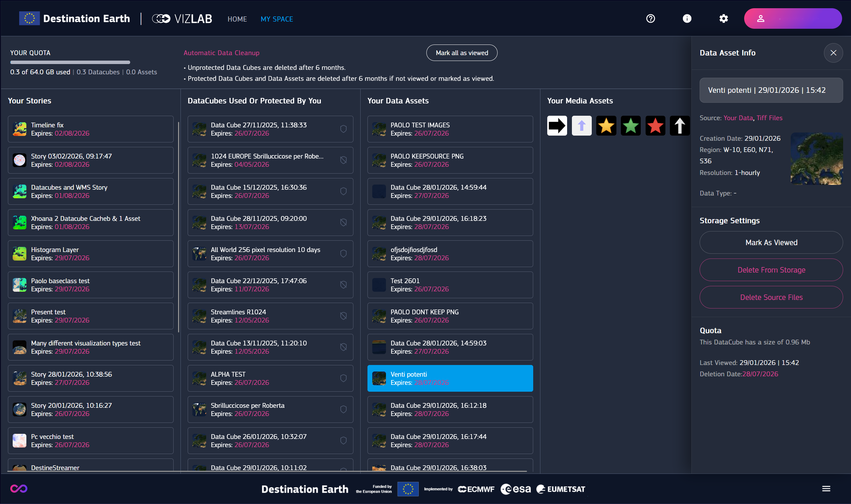Select the black right arrow media asset
This screenshot has height=504, width=851.
557,126
